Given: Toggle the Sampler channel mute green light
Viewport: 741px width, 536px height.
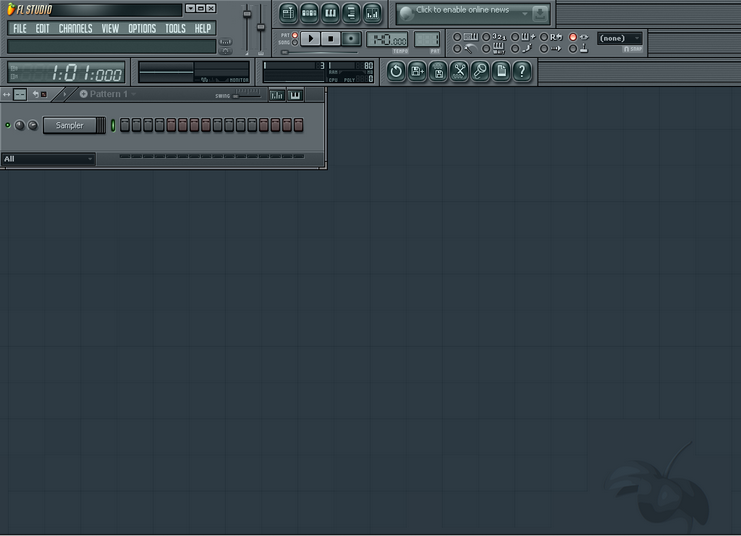Looking at the screenshot, I should point(8,125).
